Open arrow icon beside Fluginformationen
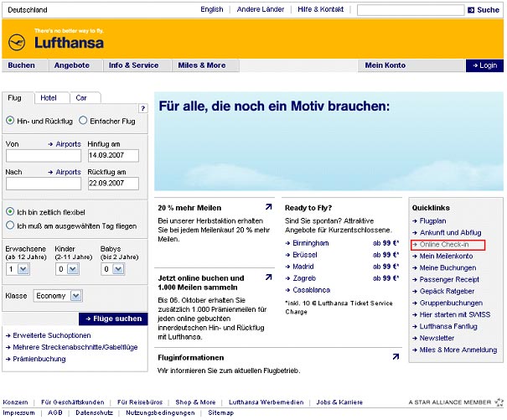 coord(396,356)
